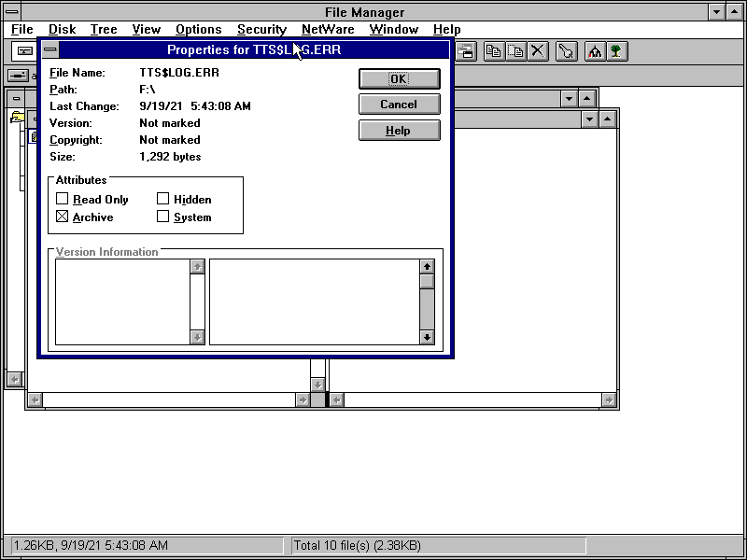
Task: Click the file name value TTS$LOG.ERR
Action: pyautogui.click(x=179, y=73)
